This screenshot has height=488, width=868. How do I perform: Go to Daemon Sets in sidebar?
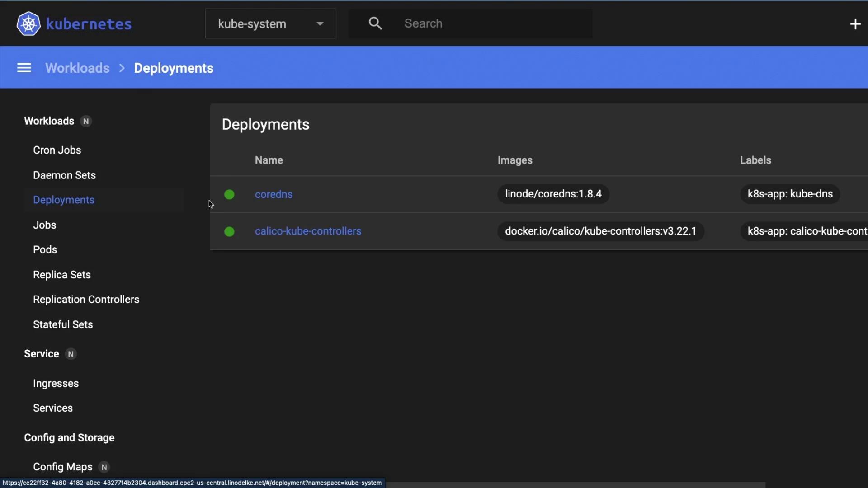point(64,175)
